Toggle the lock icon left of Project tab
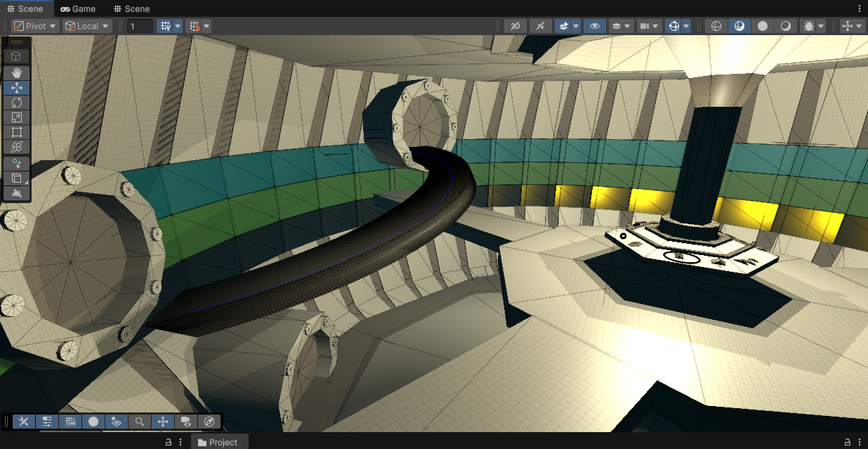Screen dimensions: 868x449 pos(169,442)
